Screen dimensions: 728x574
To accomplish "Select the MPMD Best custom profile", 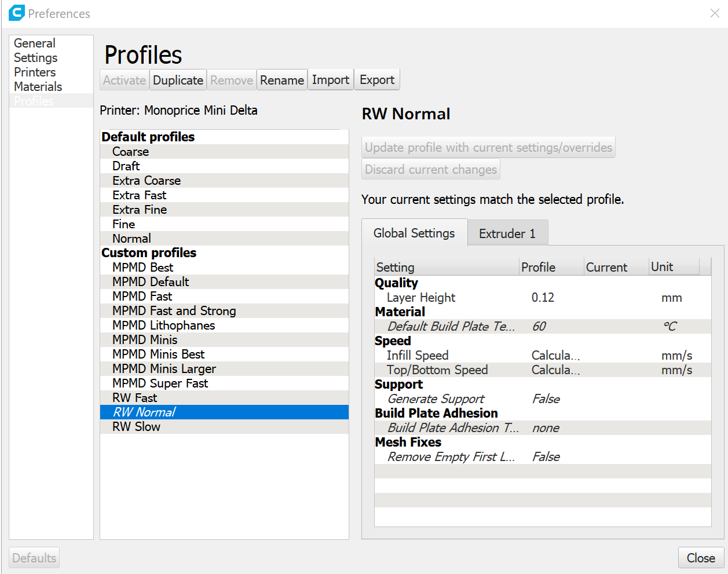I will tap(224, 267).
